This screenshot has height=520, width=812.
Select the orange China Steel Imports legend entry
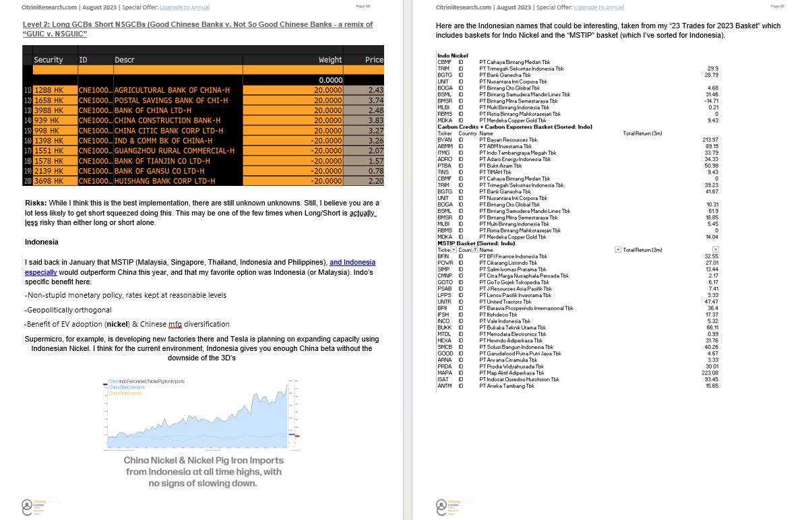coord(126,393)
